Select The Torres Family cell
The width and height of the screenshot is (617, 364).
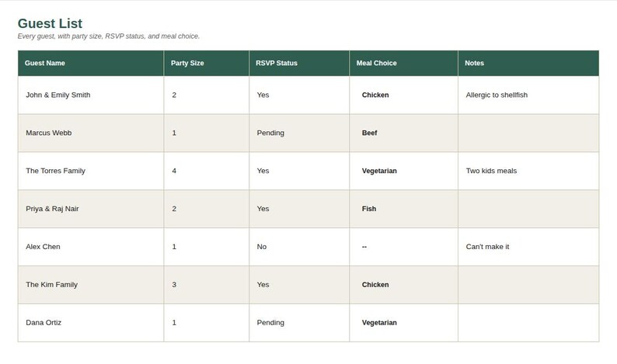coord(91,171)
